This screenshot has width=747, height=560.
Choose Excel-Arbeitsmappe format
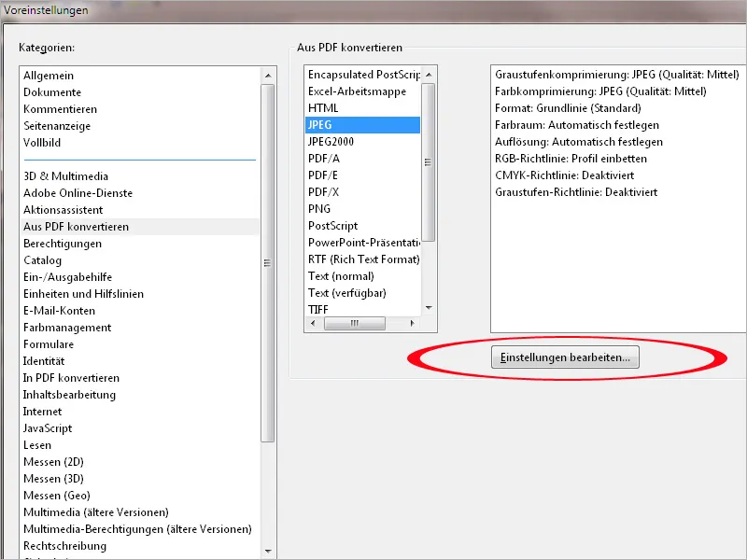(x=357, y=91)
